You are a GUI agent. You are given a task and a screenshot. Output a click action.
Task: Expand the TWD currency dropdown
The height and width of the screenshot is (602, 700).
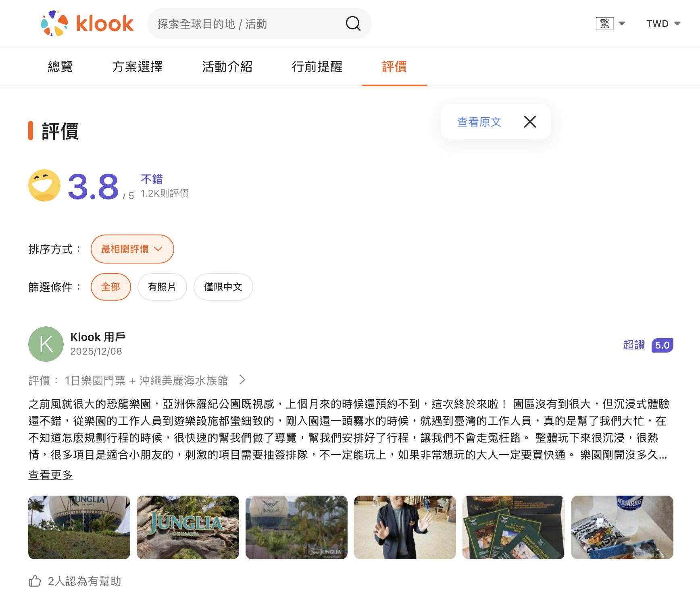(x=663, y=23)
